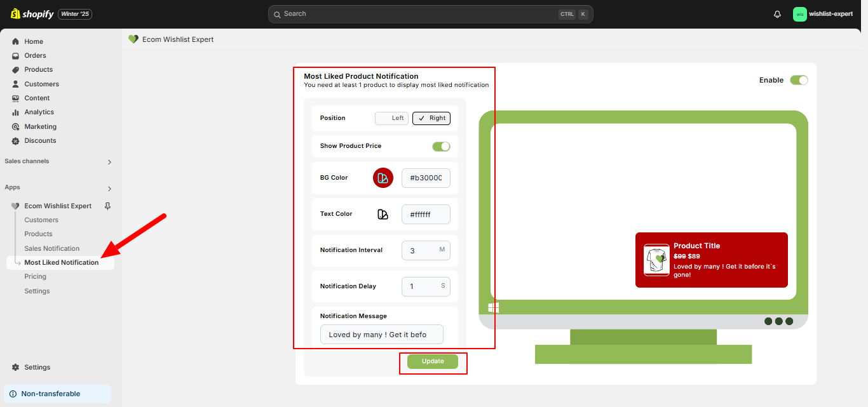Screen dimensions: 868x407
Task: Toggle the Show Product Price switch
Action: [441, 146]
